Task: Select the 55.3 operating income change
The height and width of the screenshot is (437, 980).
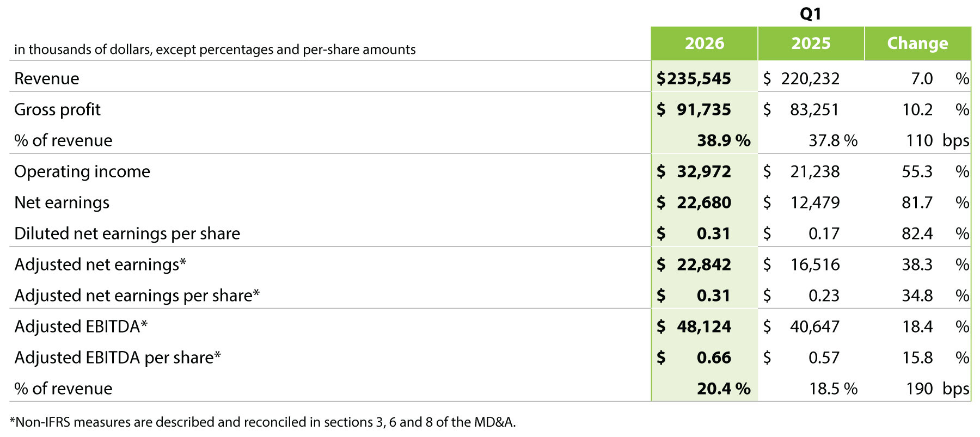Action: click(x=917, y=171)
